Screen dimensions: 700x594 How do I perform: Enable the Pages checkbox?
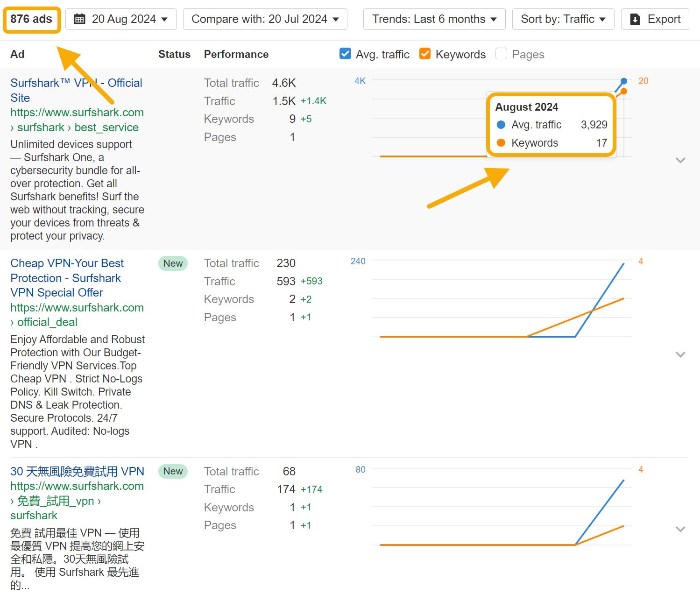[501, 54]
